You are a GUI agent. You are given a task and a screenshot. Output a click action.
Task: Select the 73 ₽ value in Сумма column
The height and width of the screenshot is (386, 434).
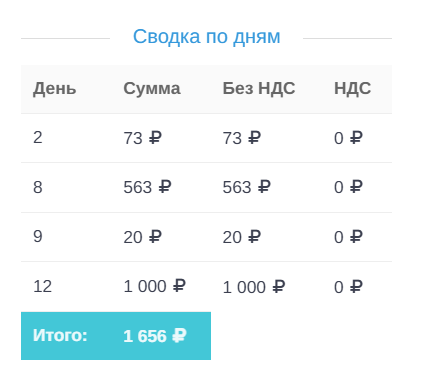143,138
